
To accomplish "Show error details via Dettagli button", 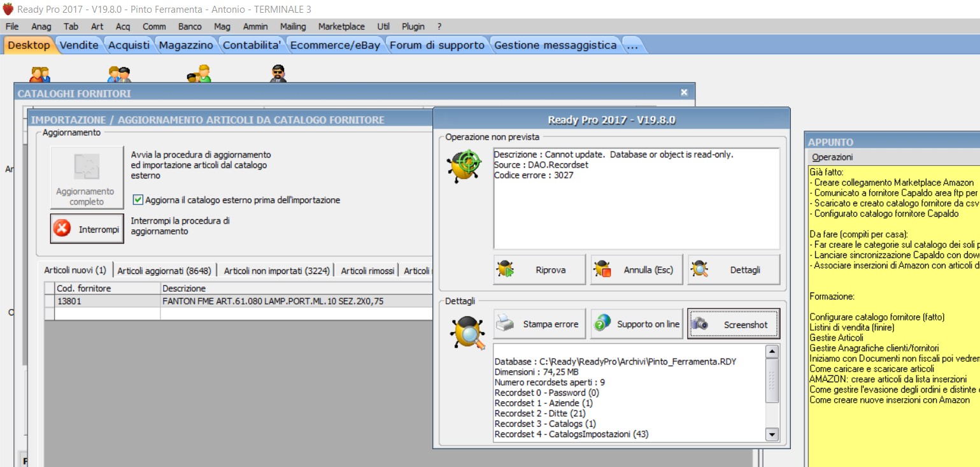I will tap(734, 270).
